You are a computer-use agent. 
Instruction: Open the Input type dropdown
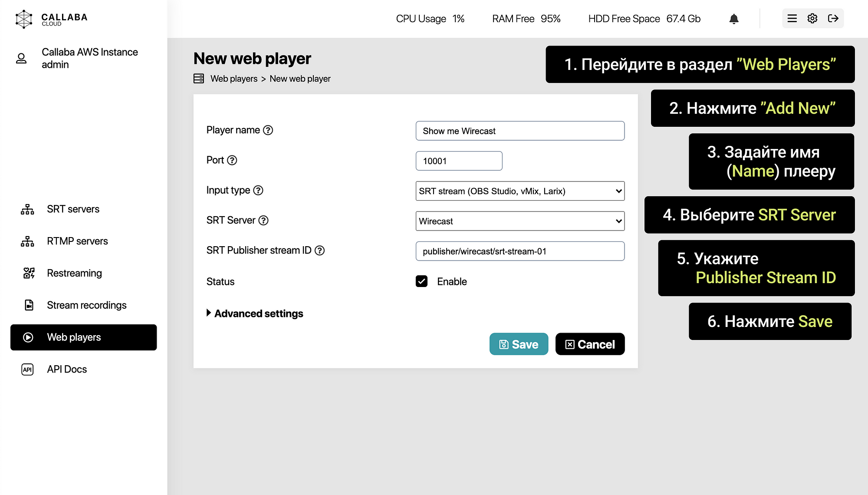click(x=520, y=191)
